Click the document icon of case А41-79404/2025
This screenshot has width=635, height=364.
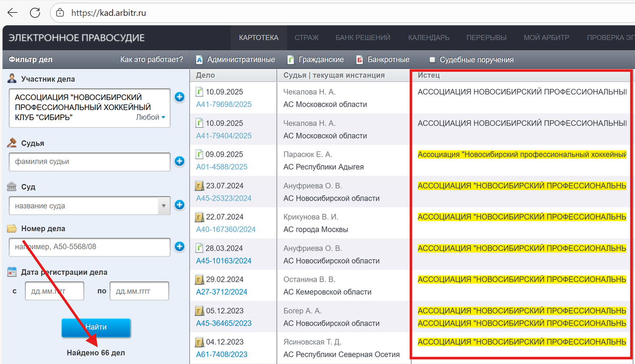click(199, 123)
